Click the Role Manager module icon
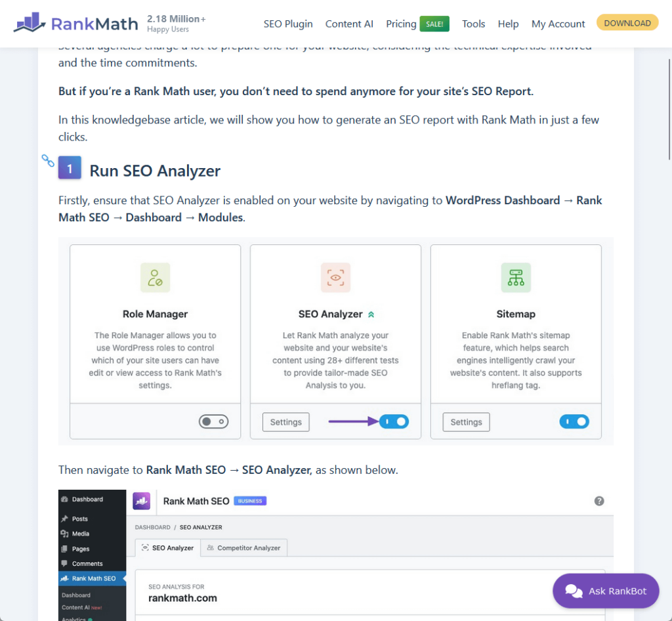 pos(155,277)
